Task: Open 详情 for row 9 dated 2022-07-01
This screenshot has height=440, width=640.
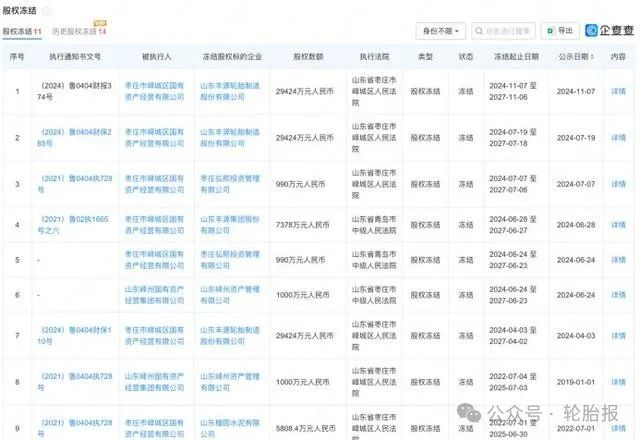Action: point(618,429)
